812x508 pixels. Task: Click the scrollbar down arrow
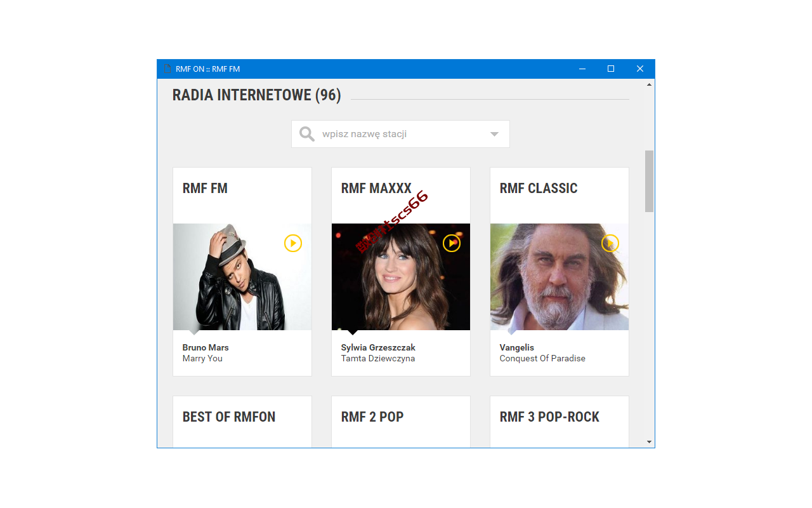(649, 442)
